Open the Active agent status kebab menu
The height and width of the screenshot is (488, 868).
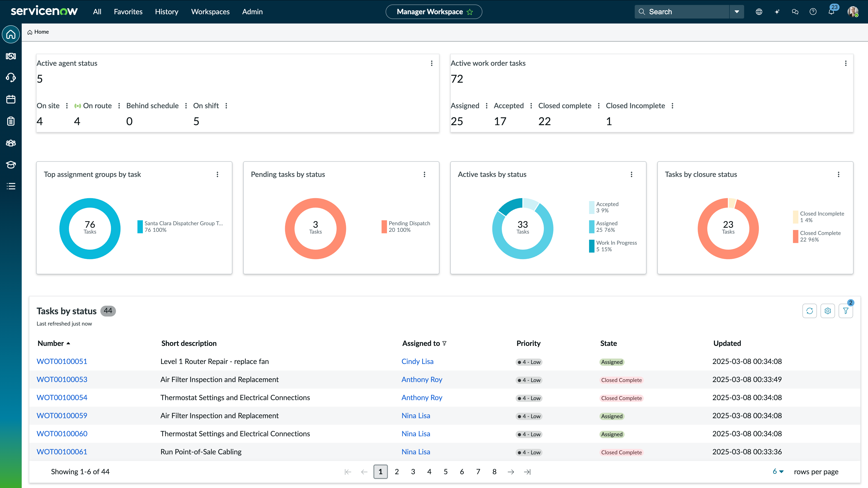431,63
